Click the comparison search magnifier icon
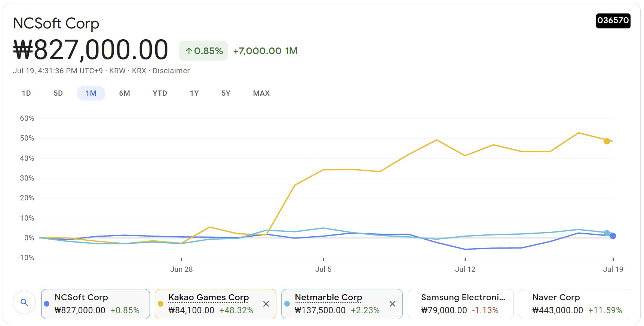 point(24,302)
